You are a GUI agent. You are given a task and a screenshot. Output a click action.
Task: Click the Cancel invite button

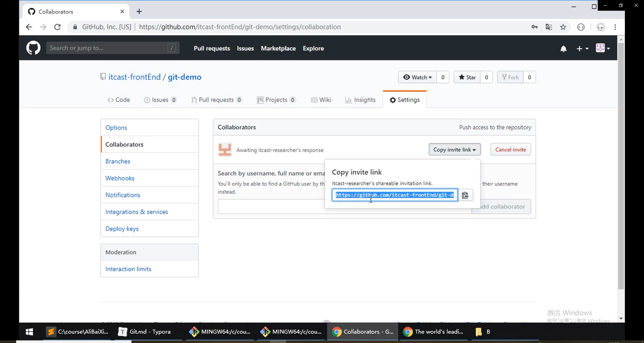(x=511, y=149)
